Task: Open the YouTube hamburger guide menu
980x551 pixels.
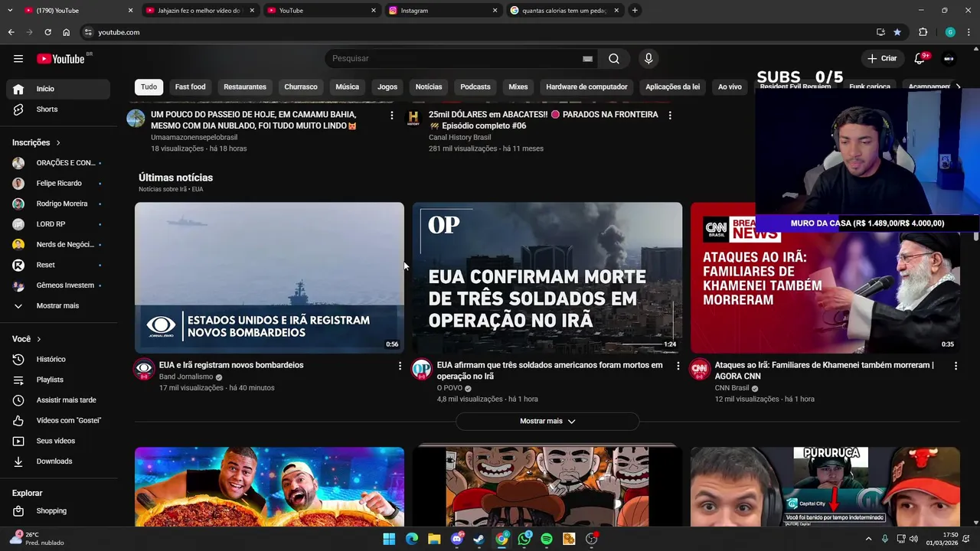Action: click(18, 59)
